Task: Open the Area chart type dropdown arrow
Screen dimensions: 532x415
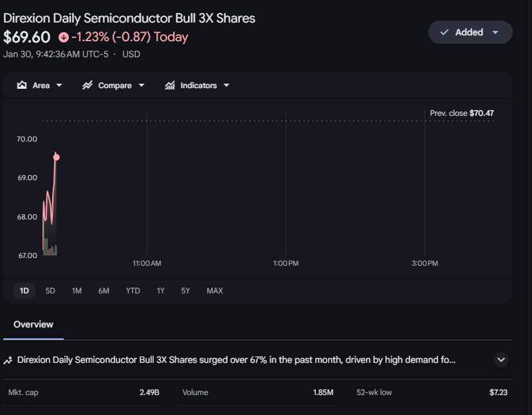Action: pyautogui.click(x=59, y=85)
